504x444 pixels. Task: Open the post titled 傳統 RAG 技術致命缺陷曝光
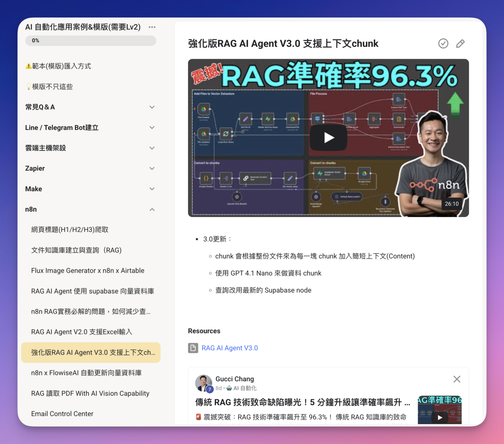coord(303,402)
